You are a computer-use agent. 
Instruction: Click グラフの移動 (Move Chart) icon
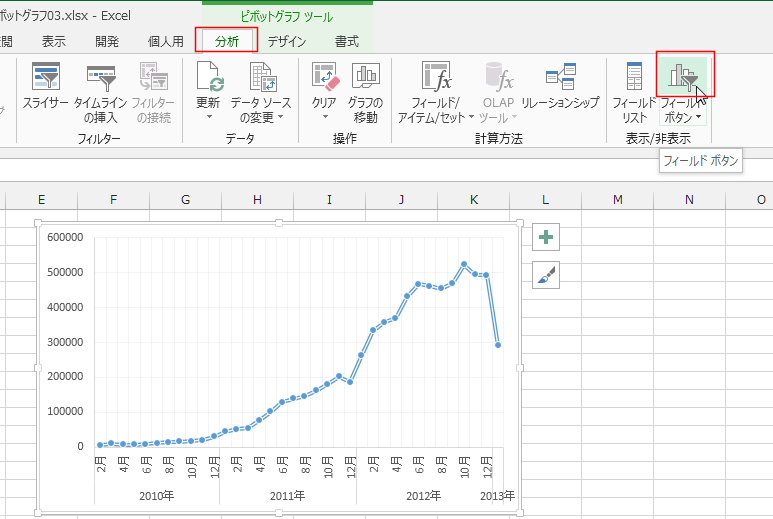(x=366, y=76)
